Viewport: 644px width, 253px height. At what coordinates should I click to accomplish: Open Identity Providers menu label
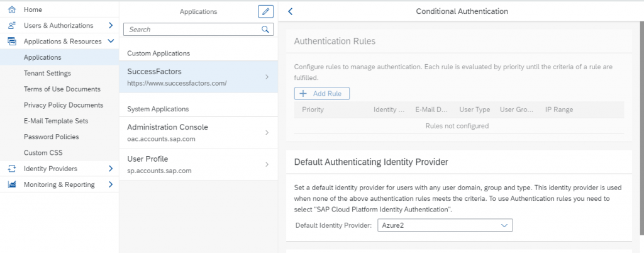[50, 169]
